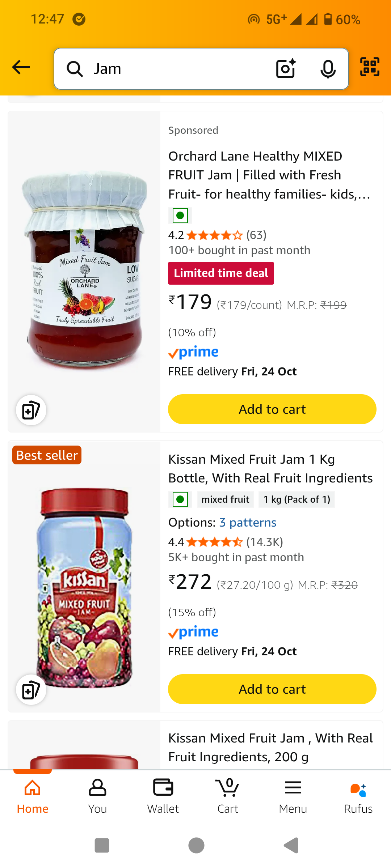Open the QR code scanner icon
This screenshot has height=868, width=391.
pos(370,67)
